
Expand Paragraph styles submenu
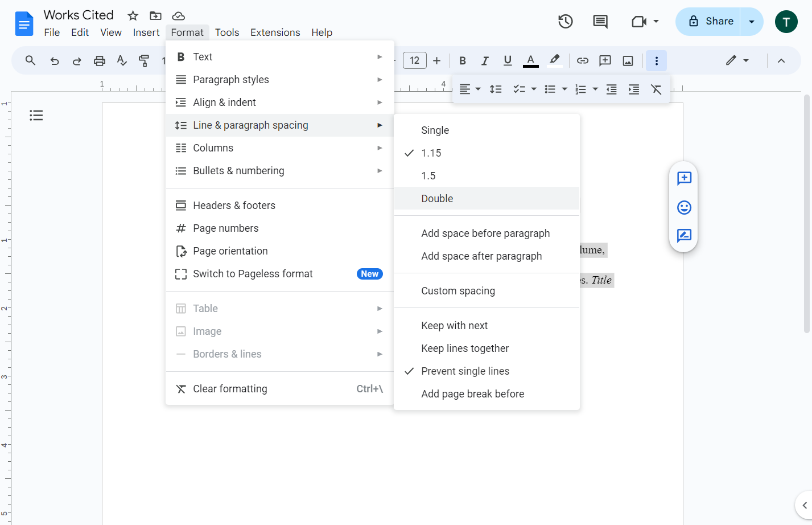[x=280, y=79]
